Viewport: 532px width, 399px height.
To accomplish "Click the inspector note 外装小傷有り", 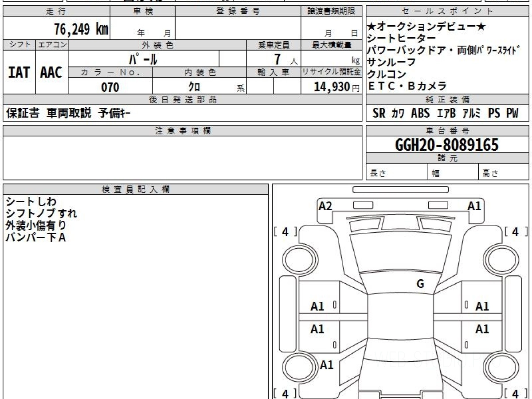I will point(36,225).
